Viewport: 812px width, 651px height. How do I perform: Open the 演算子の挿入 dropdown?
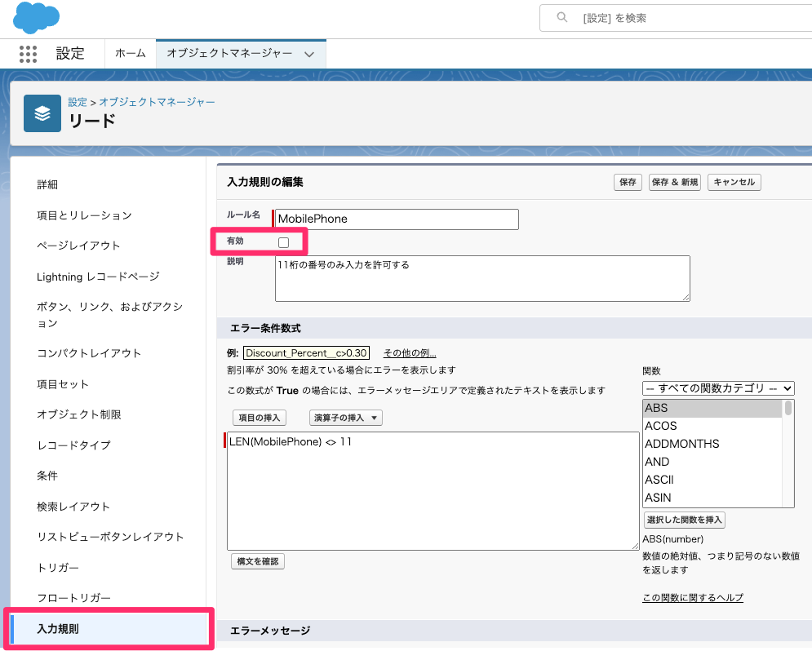pyautogui.click(x=346, y=418)
